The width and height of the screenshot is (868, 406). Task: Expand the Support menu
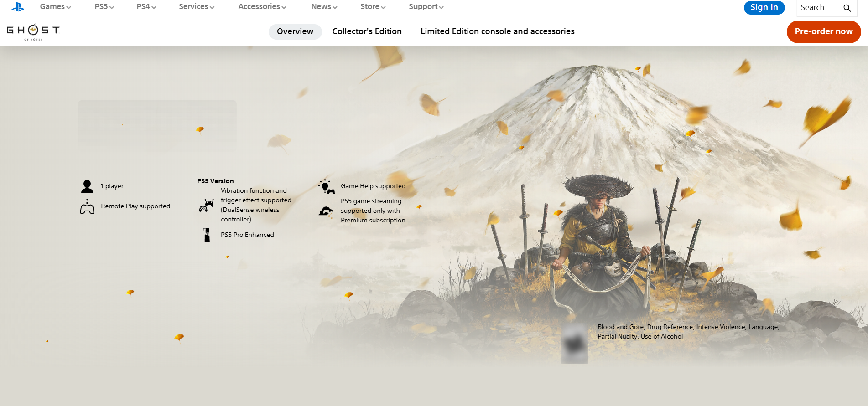426,7
